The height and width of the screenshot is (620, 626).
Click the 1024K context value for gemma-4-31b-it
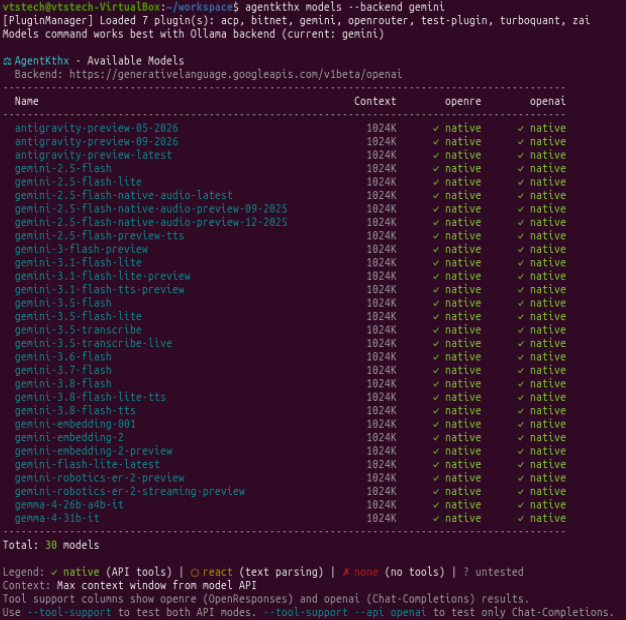point(381,518)
